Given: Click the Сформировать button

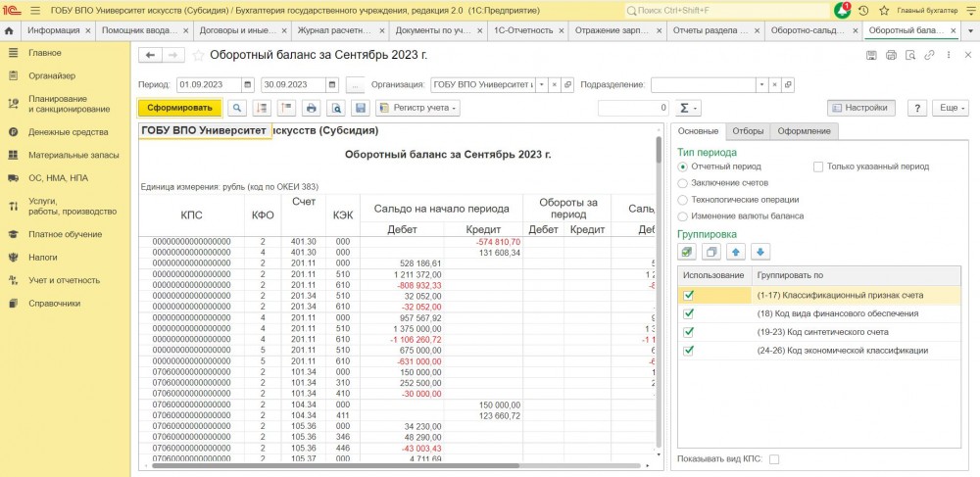Looking at the screenshot, I should point(179,108).
